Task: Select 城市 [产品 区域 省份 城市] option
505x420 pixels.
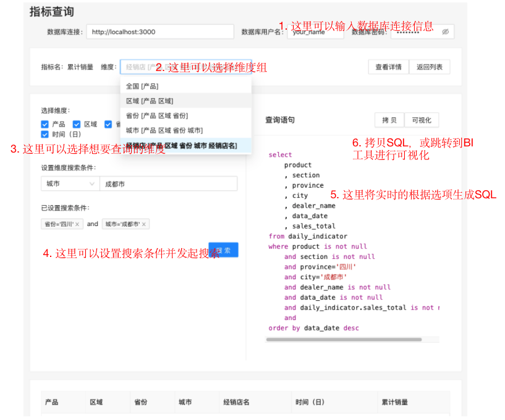Action: 164,130
